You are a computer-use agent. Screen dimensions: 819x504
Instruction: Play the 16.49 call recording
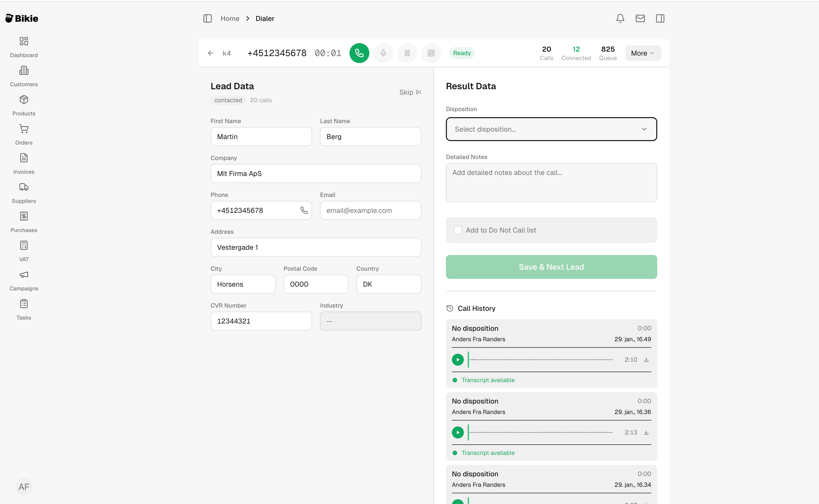[458, 360]
